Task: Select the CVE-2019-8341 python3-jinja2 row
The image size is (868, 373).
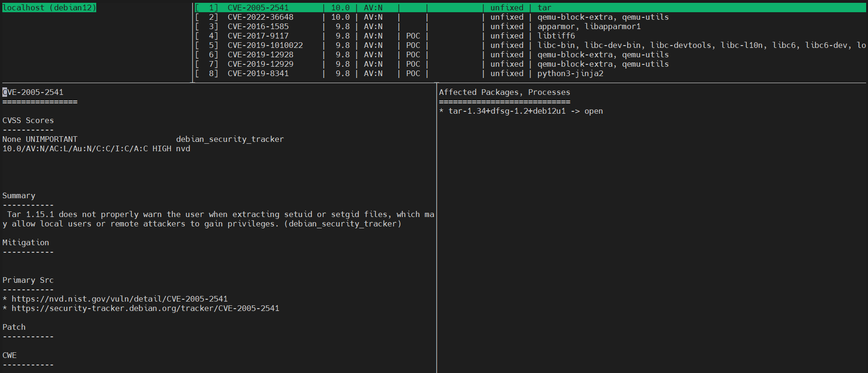Action: pos(258,73)
